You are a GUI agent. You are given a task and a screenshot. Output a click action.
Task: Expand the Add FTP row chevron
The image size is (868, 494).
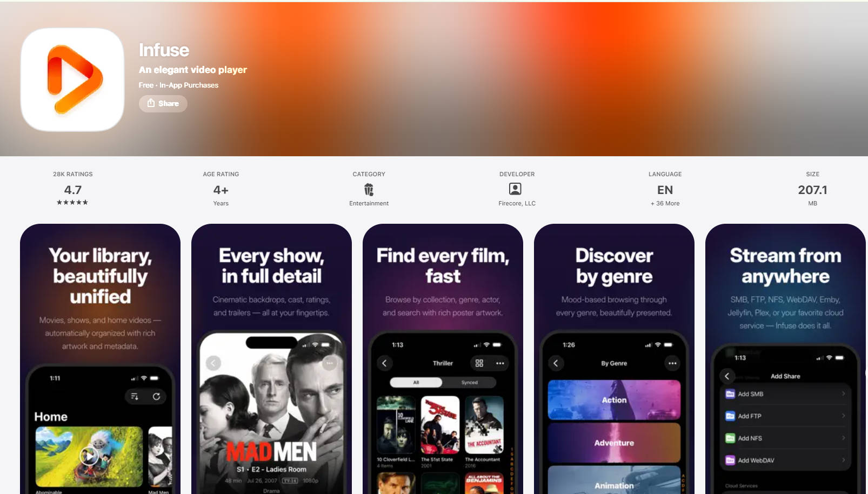point(843,416)
